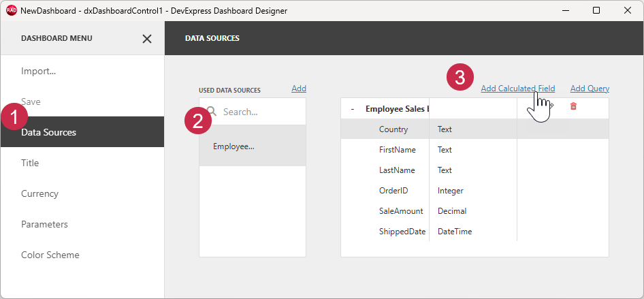Select the LastName field row

(x=474, y=170)
